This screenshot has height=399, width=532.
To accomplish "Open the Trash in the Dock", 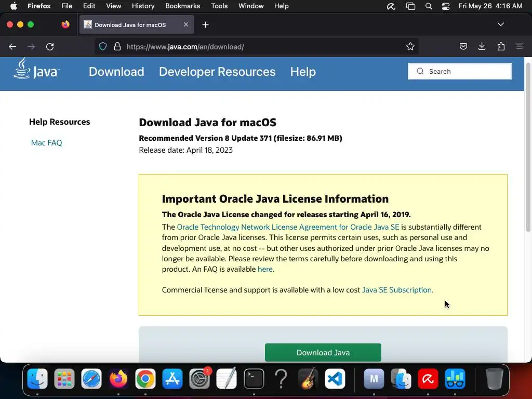I will point(494,379).
